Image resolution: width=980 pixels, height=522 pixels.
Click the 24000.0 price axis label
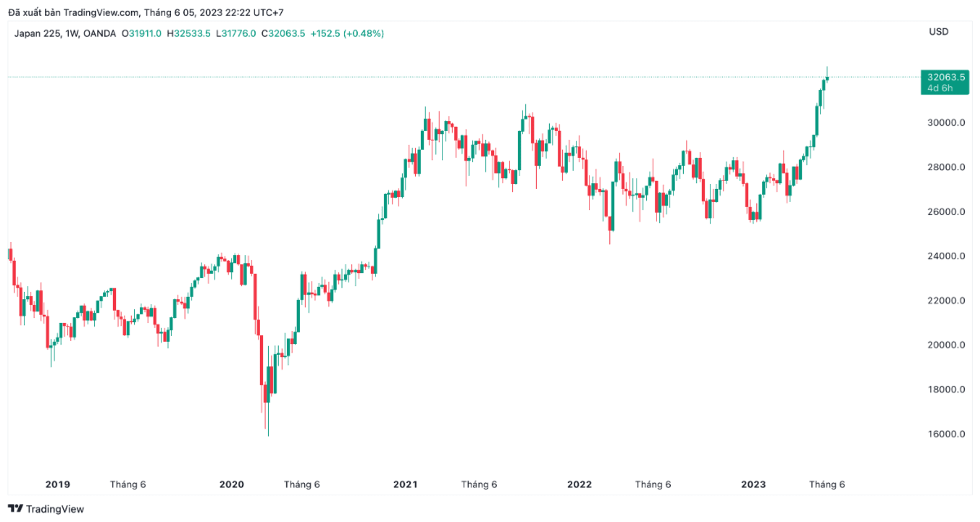coord(946,256)
